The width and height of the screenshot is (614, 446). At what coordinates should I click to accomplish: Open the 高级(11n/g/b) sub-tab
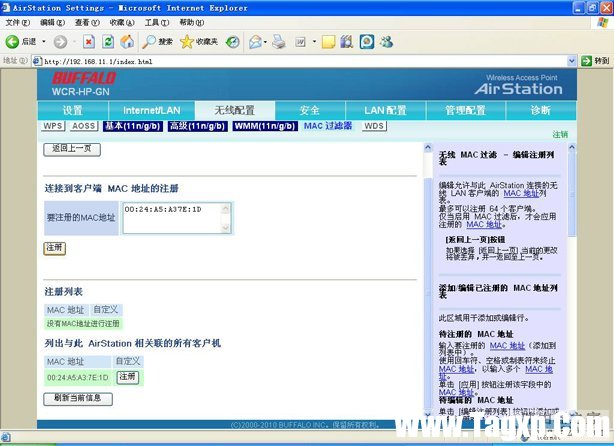(x=198, y=126)
